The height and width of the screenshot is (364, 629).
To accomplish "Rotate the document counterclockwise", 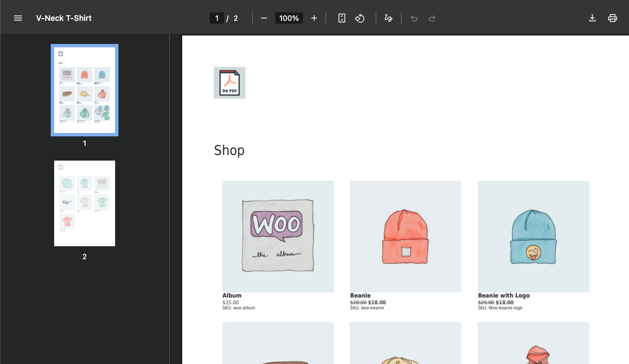I will pos(360,18).
